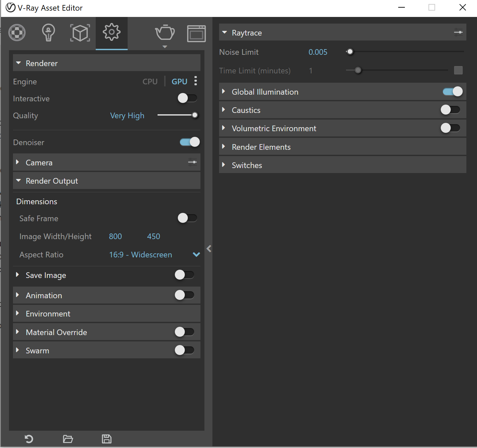This screenshot has width=477, height=448.
Task: Select GPU engine
Action: pyautogui.click(x=179, y=81)
